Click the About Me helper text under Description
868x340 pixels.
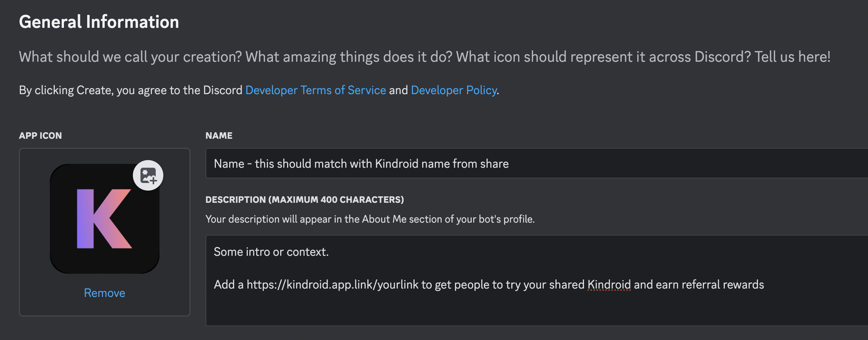click(x=370, y=219)
